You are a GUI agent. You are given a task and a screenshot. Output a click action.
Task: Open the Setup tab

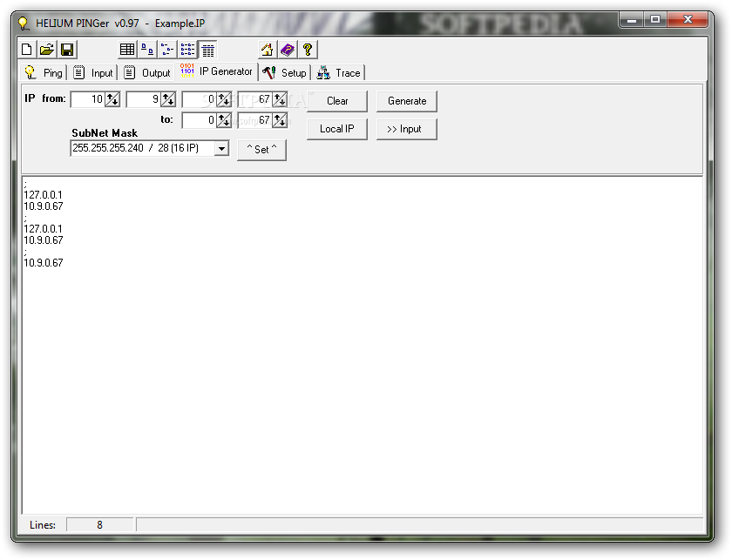click(x=284, y=73)
